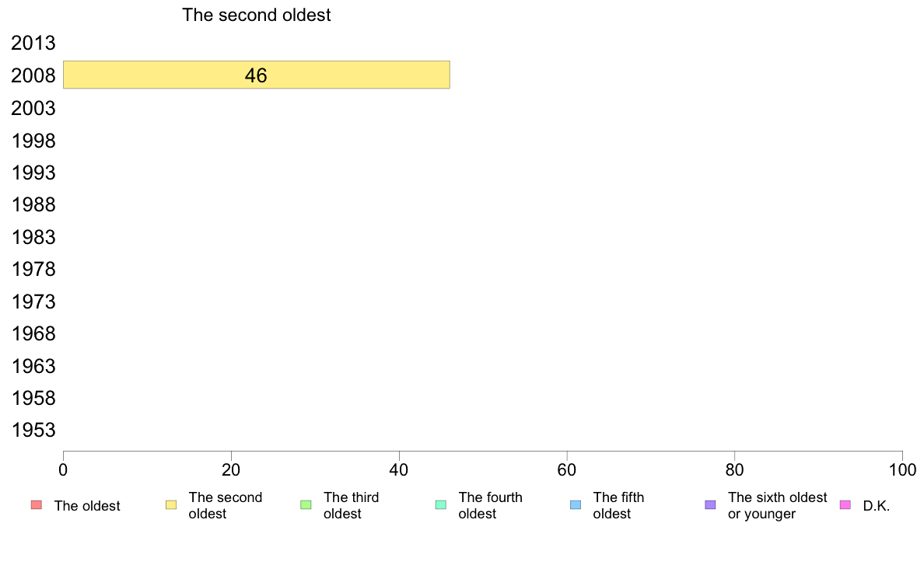Click the 2003 year label
This screenshot has height=572, width=924.
tap(33, 108)
